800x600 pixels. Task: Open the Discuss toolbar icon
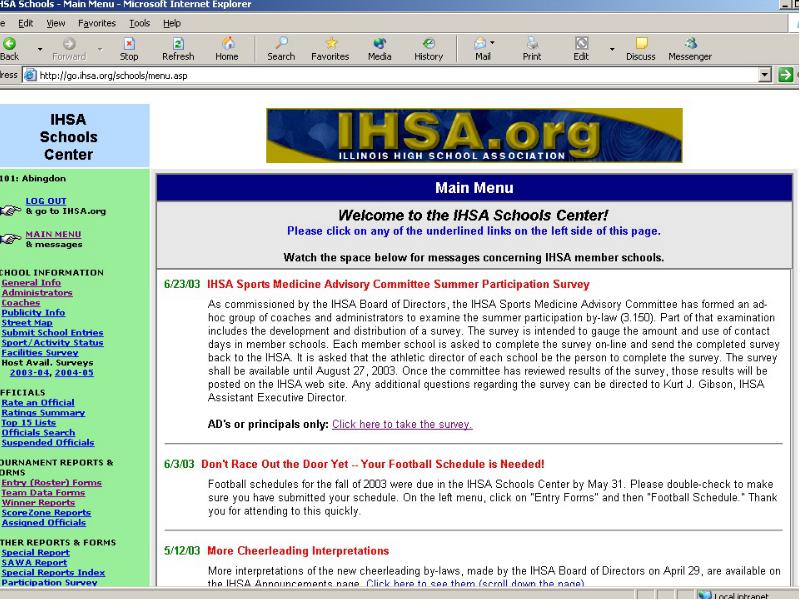pyautogui.click(x=641, y=43)
